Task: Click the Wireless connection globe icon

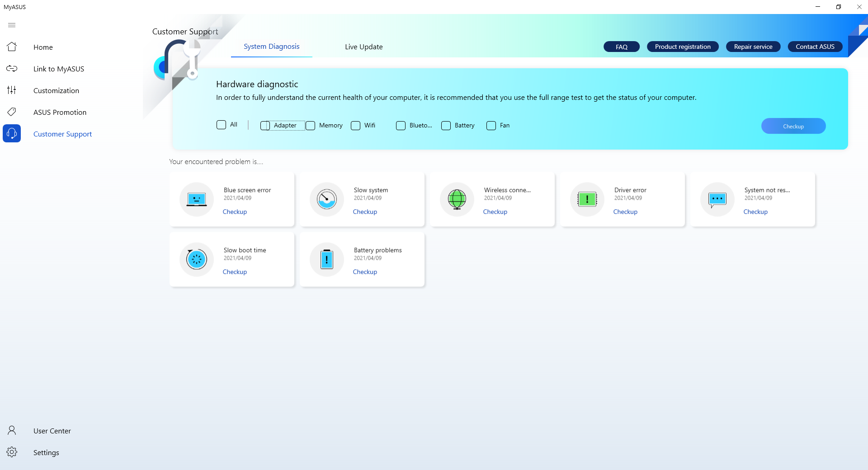Action: click(457, 199)
